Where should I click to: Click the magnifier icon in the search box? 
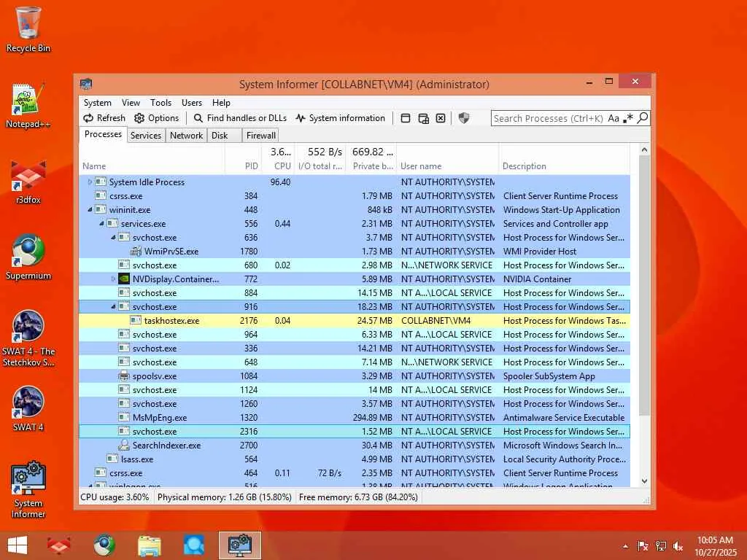642,117
